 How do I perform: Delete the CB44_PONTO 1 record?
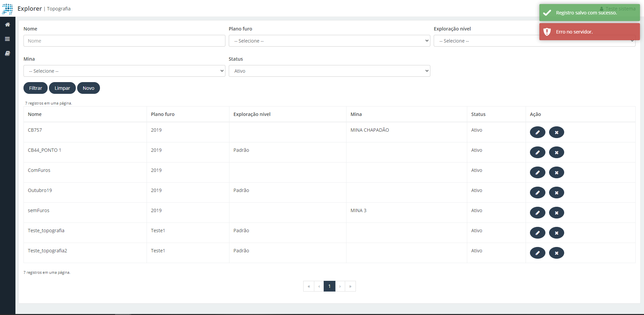pyautogui.click(x=556, y=152)
